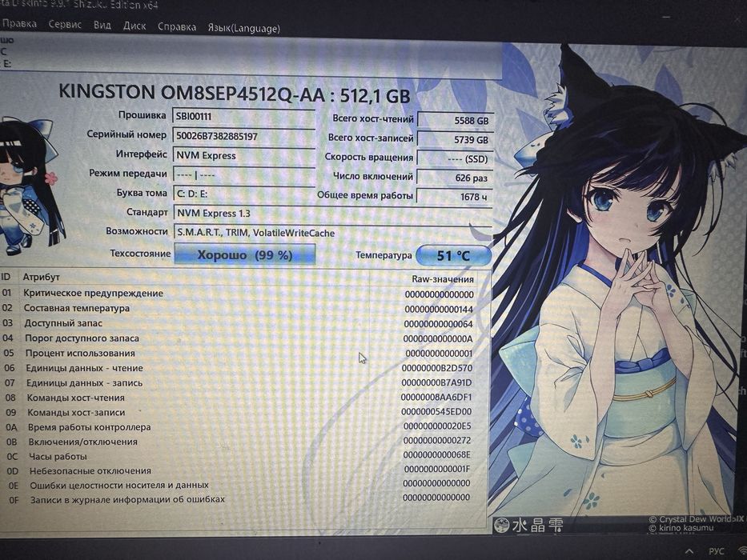Viewport: 747px width, 560px height.
Task: Select row 08 Команды хост-чтения
Action: click(x=239, y=397)
